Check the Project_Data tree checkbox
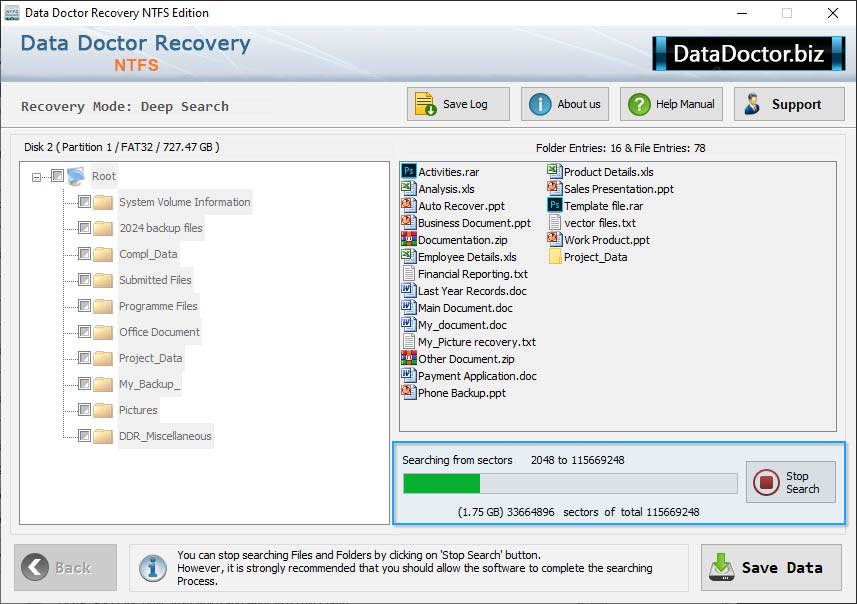The image size is (857, 604). tap(84, 357)
